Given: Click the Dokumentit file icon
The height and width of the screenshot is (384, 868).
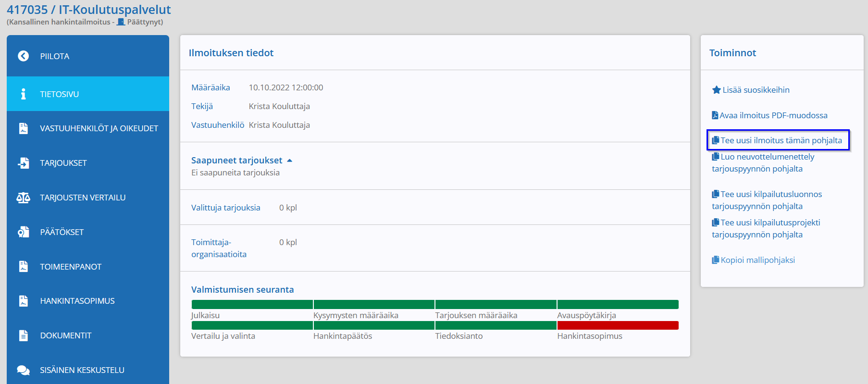Looking at the screenshot, I should 23,335.
